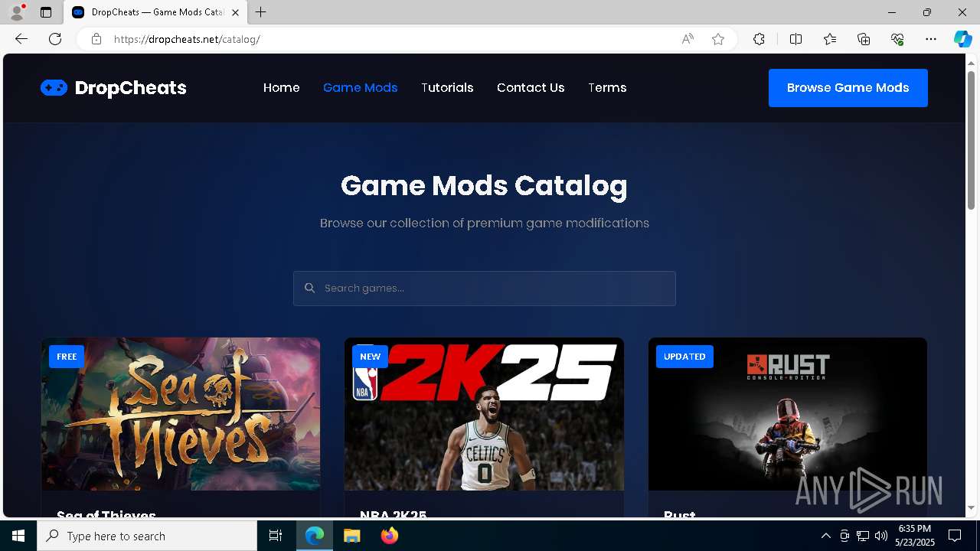The height and width of the screenshot is (551, 980).
Task: Open NBA 2K25 card title
Action: pyautogui.click(x=394, y=516)
